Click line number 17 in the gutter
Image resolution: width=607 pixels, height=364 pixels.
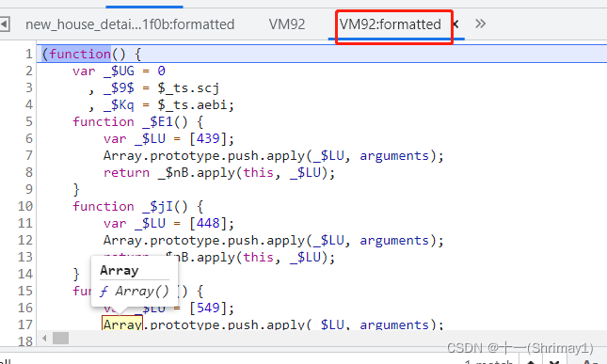25,324
